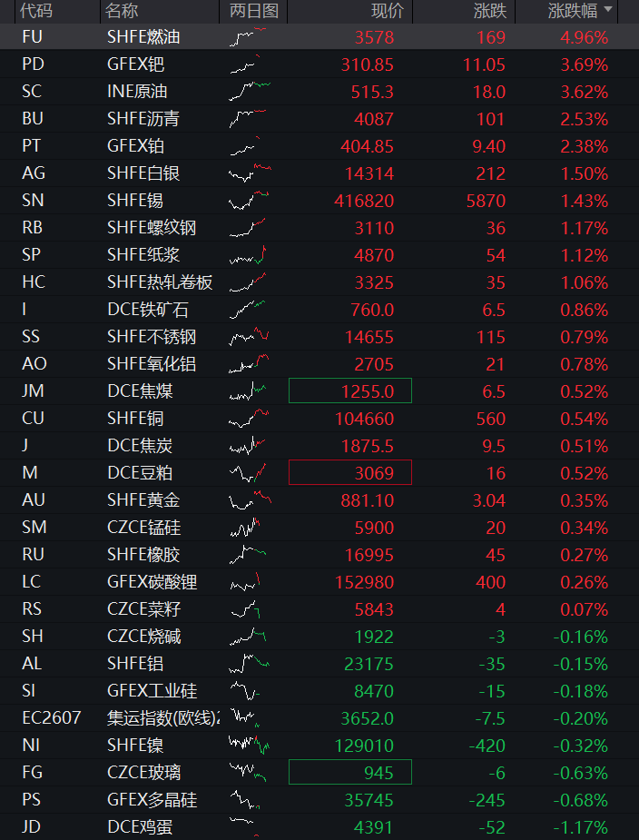This screenshot has height=840, width=639.
Task: Sort by 涨跌幅 descending arrow
Action: pos(608,10)
